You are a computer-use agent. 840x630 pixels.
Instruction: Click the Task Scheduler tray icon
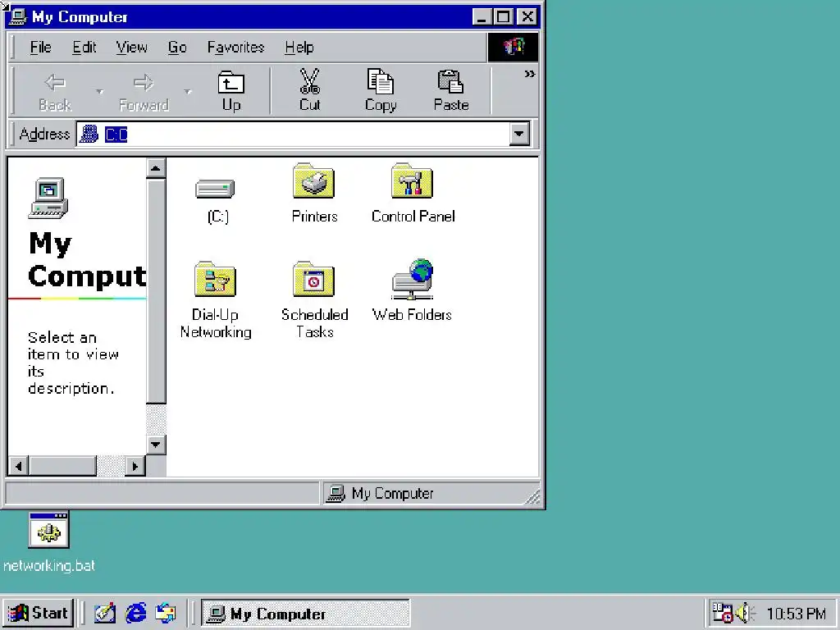pyautogui.click(x=722, y=613)
